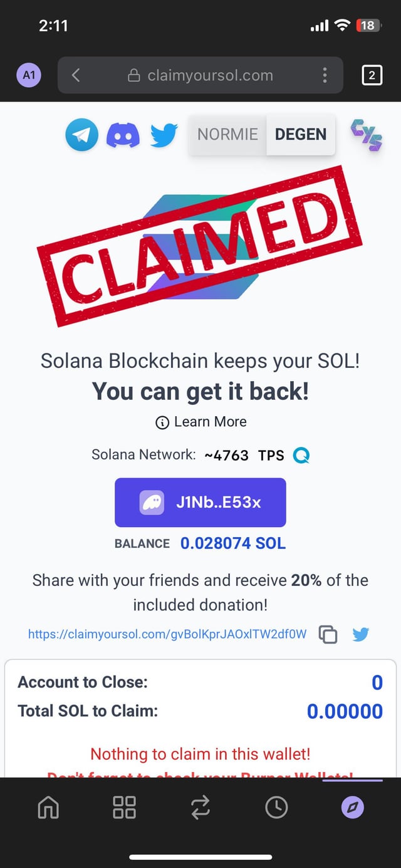Go back with the browser chevron

(76, 76)
